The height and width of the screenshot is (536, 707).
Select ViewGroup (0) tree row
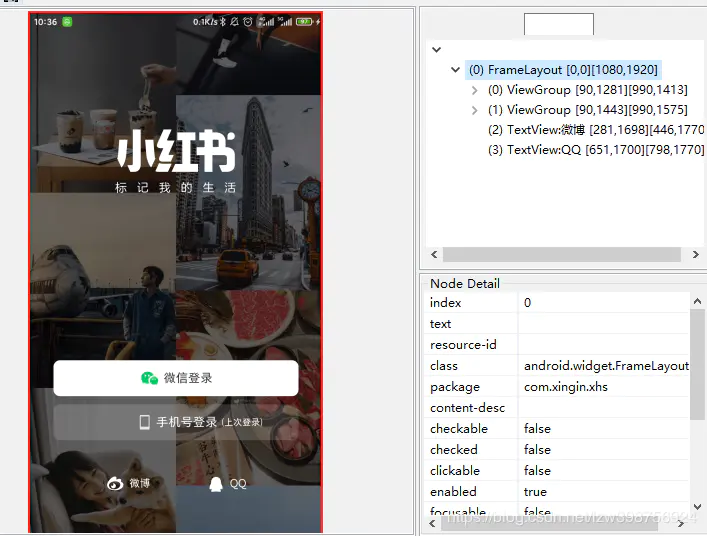pos(588,90)
